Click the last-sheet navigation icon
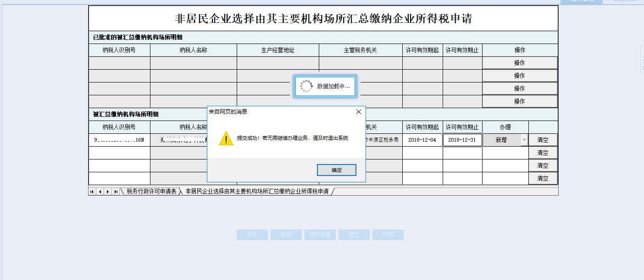This screenshot has width=644, height=280. (115, 192)
